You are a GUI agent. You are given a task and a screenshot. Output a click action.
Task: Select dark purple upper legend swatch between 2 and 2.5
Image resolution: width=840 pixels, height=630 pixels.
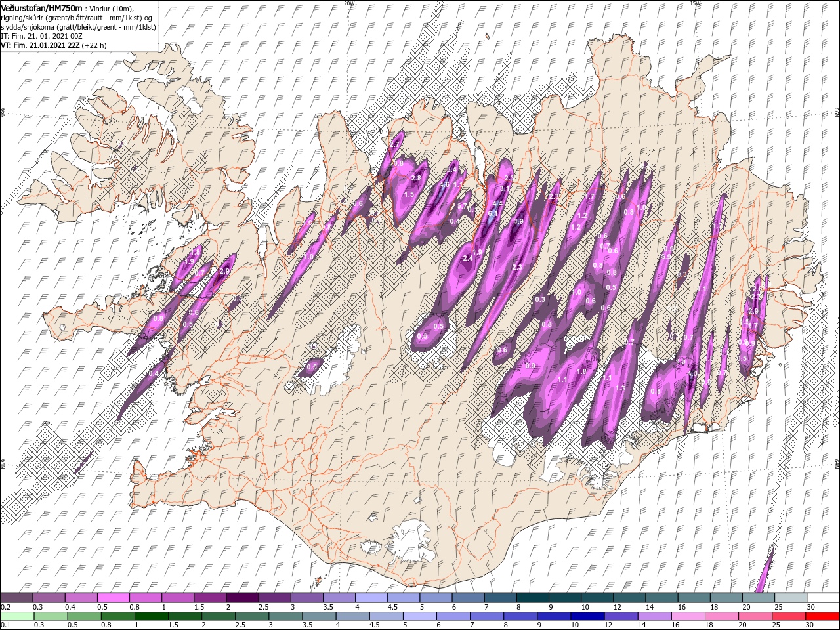pos(241,598)
